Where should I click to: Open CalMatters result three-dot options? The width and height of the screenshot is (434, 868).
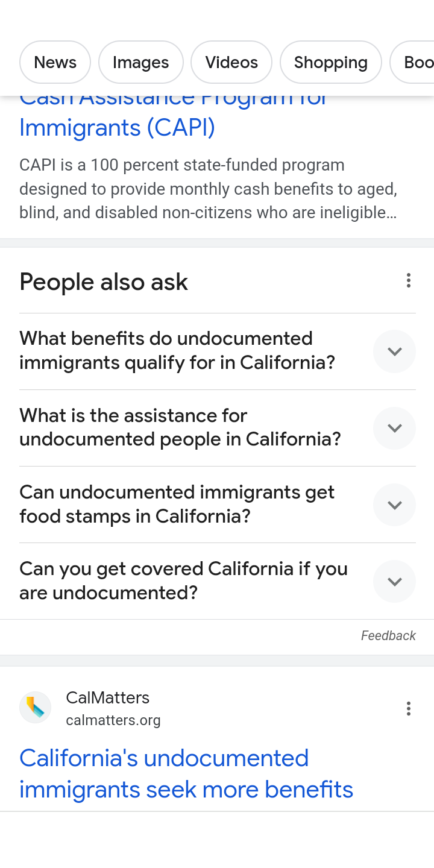pyautogui.click(x=408, y=708)
